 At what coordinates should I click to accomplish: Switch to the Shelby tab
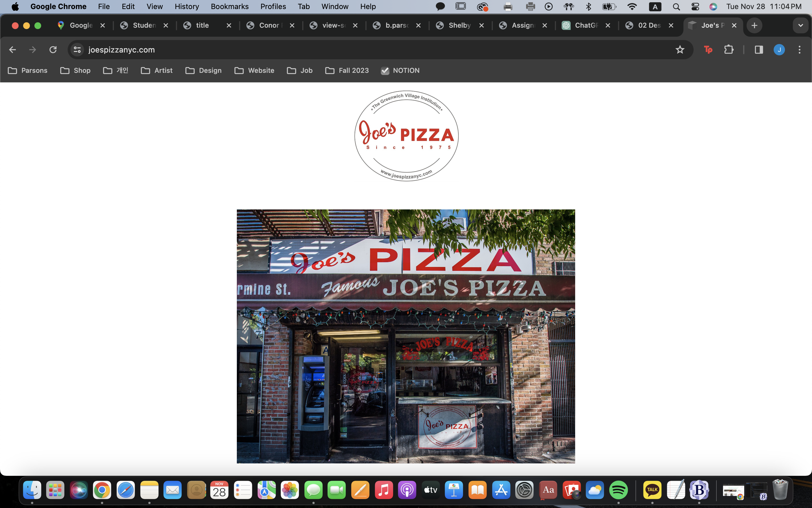[460, 25]
